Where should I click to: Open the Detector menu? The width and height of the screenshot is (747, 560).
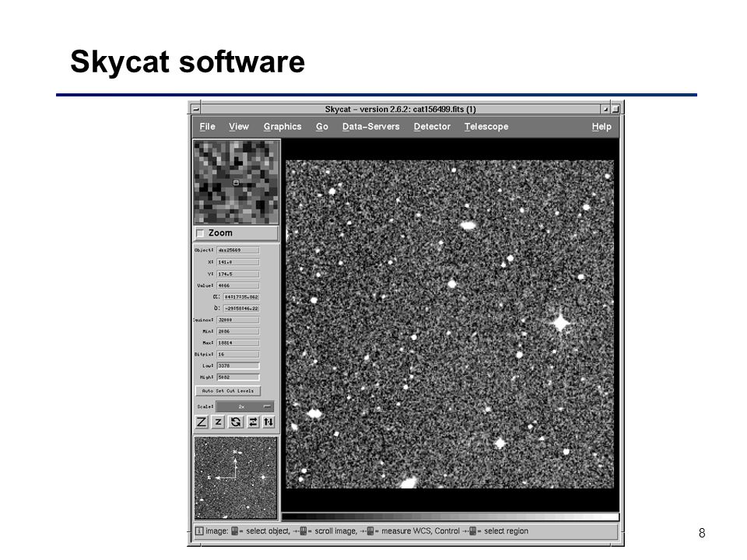[432, 127]
